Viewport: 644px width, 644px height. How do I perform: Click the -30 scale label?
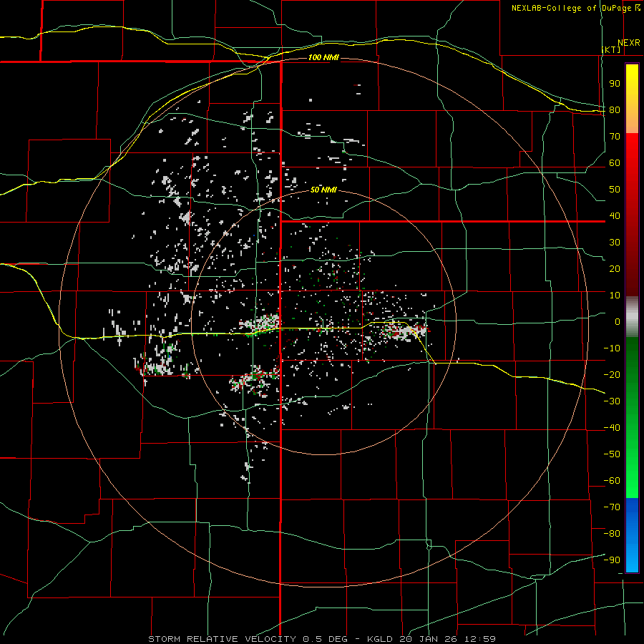click(612, 401)
